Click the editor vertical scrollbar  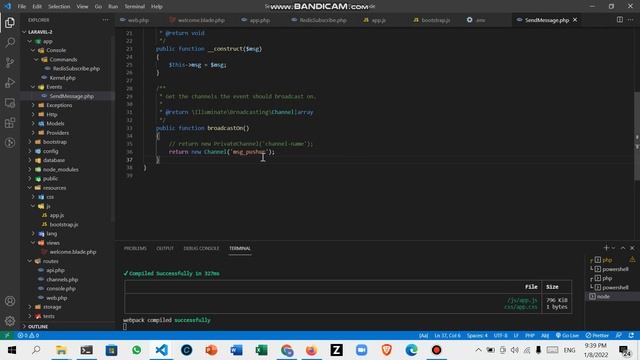tap(637, 136)
